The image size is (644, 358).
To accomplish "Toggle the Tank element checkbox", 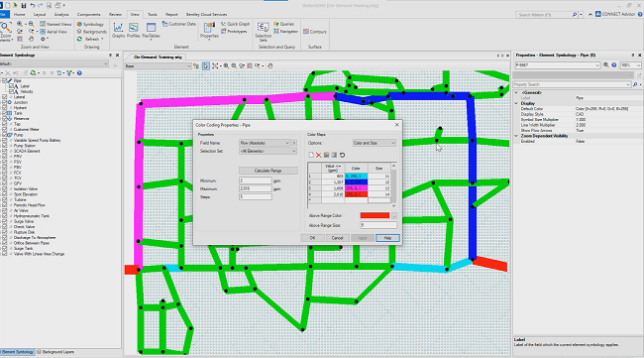I will click(5, 113).
